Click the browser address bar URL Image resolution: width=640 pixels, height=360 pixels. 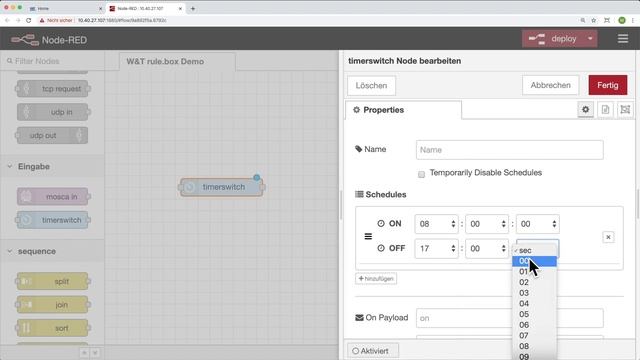[122, 20]
